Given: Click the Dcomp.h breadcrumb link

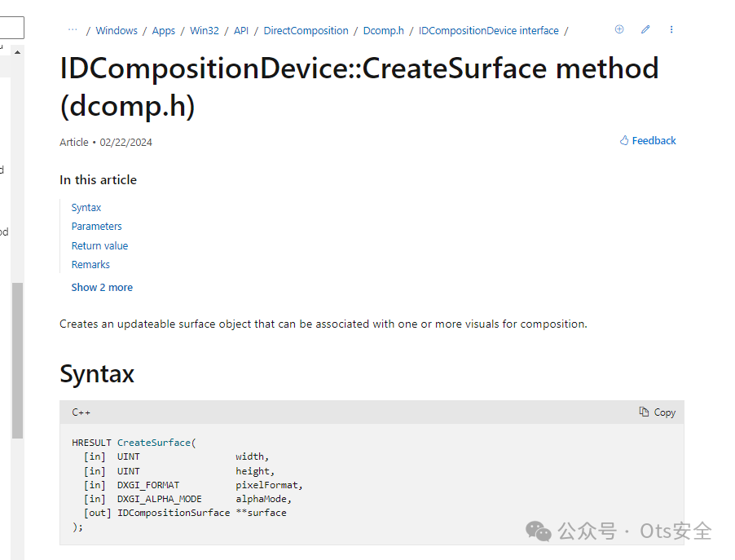Looking at the screenshot, I should click(x=384, y=31).
